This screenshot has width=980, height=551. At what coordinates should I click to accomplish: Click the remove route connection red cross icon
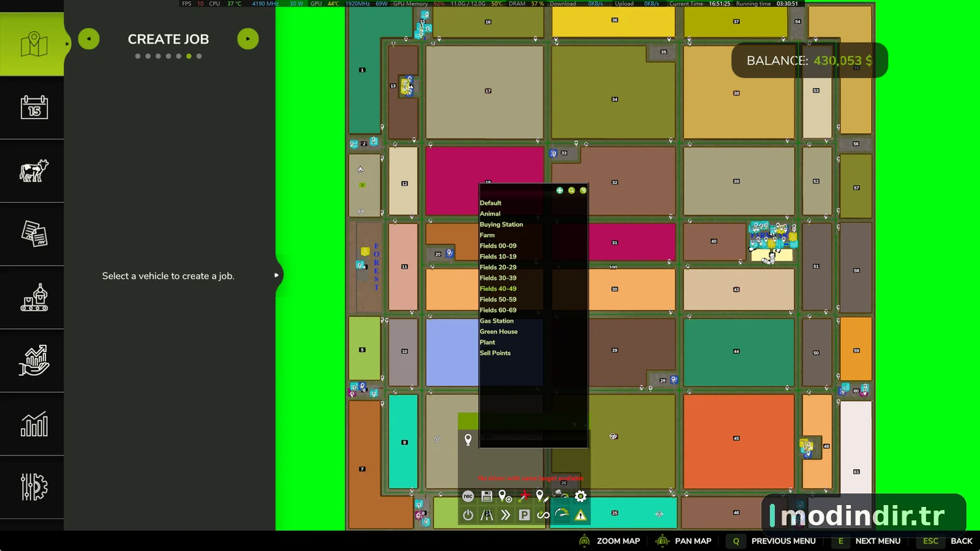coord(524,496)
